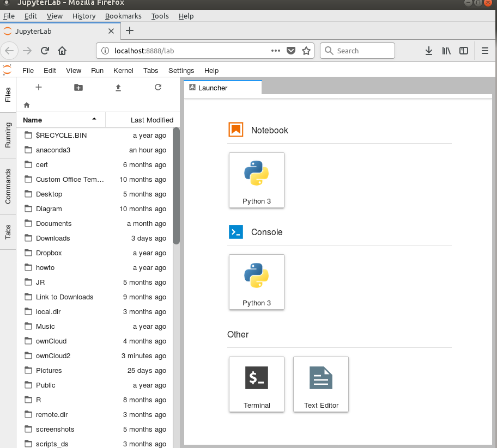Close the JupyterLab browser tab
The image size is (497, 448).
tap(111, 31)
